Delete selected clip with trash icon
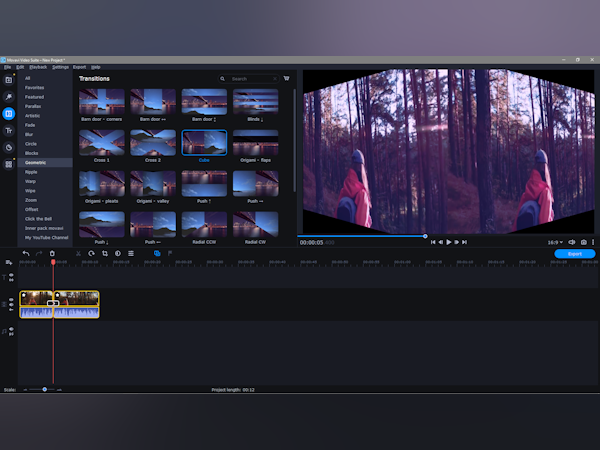Image resolution: width=600 pixels, height=450 pixels. coord(52,253)
